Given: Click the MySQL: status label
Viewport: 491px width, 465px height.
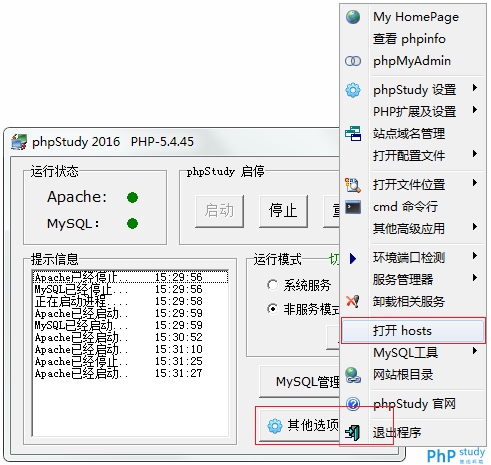Looking at the screenshot, I should (x=73, y=223).
